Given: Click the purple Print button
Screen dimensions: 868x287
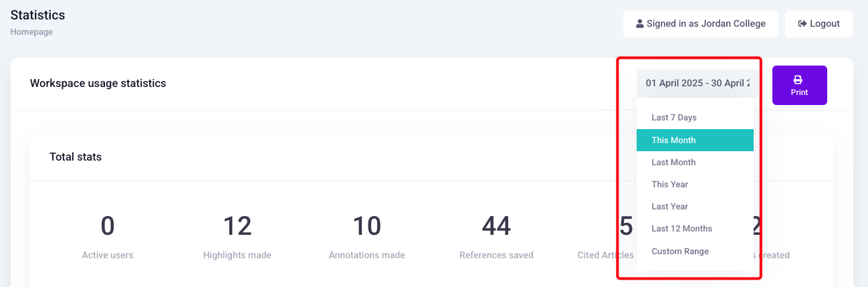Looking at the screenshot, I should (x=799, y=85).
